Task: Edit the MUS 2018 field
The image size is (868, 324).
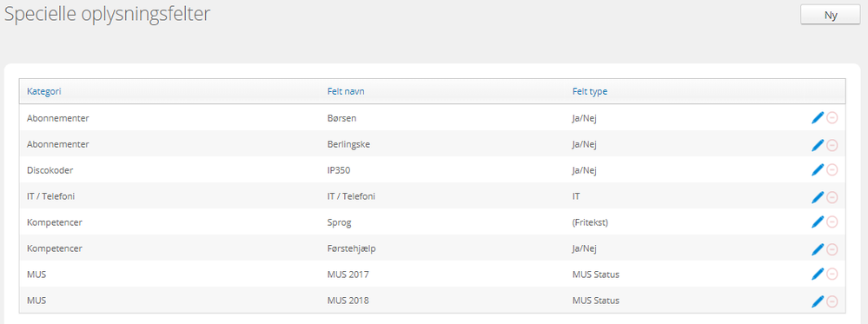Action: click(x=818, y=301)
